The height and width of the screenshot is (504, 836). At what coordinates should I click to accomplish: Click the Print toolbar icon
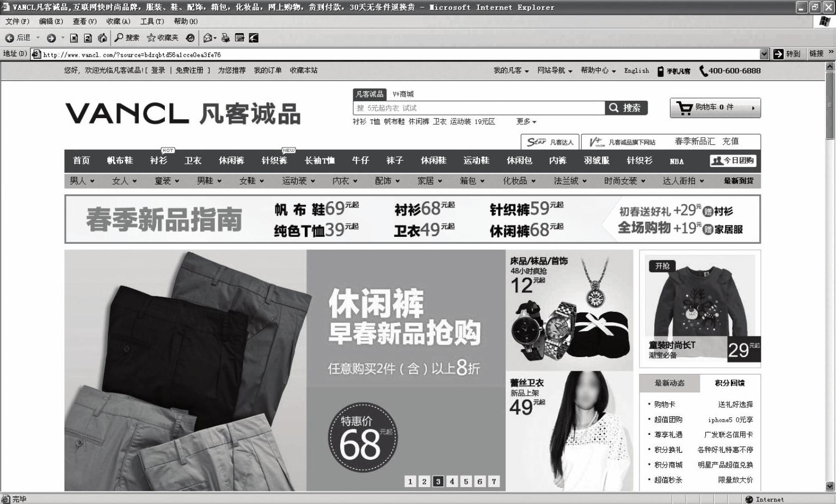click(225, 38)
